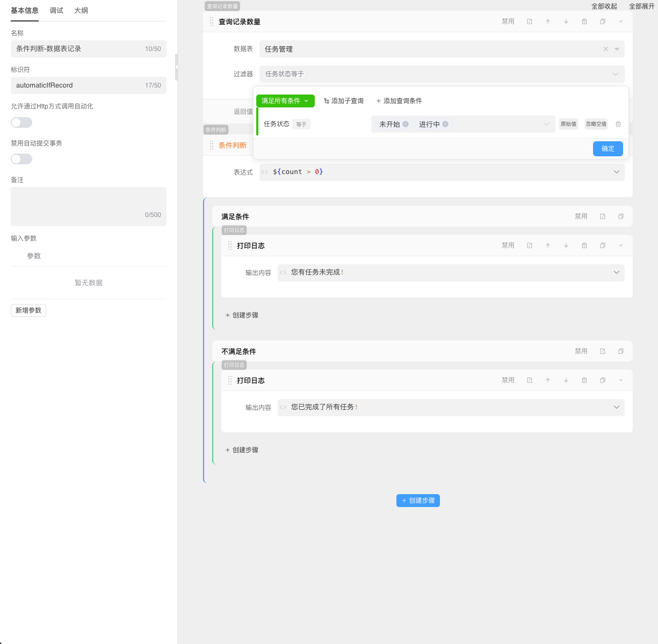Expand the 表达式 count field dropdown
Image resolution: width=658 pixels, height=644 pixels.
(616, 172)
